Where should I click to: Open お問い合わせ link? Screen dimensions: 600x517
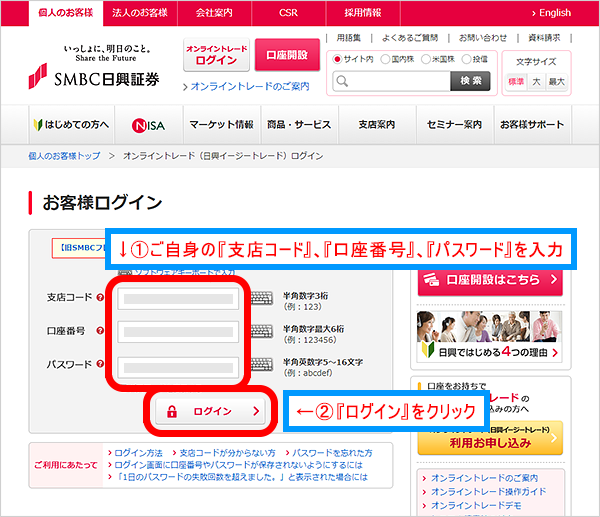pyautogui.click(x=483, y=38)
